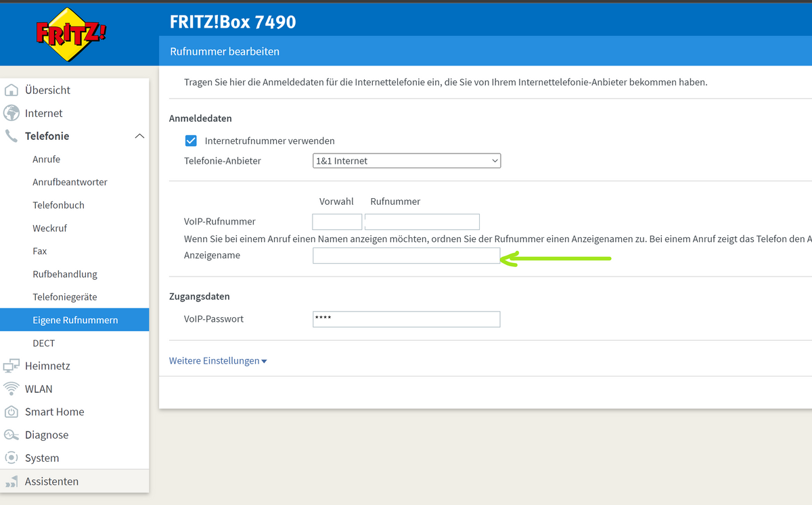Click the Vorwahl input field
Image resolution: width=812 pixels, height=505 pixels.
[337, 222]
